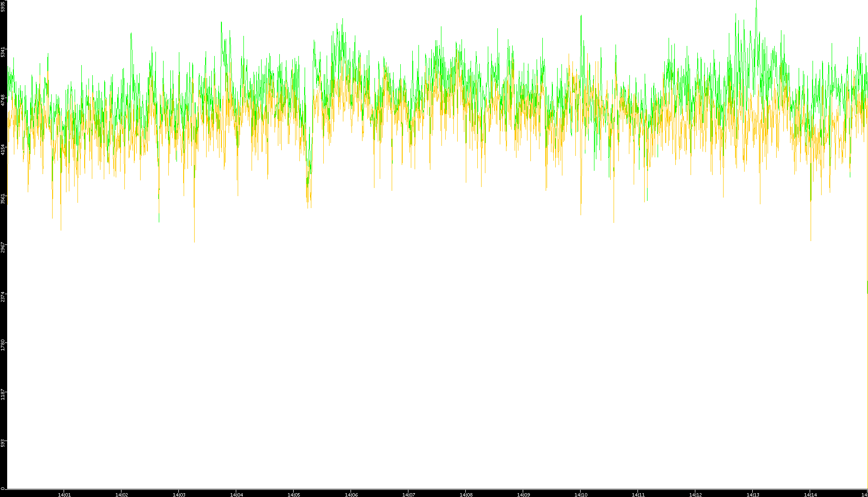This screenshot has height=497, width=868.
Task: Click the 14:12 time axis label
Action: click(x=695, y=495)
